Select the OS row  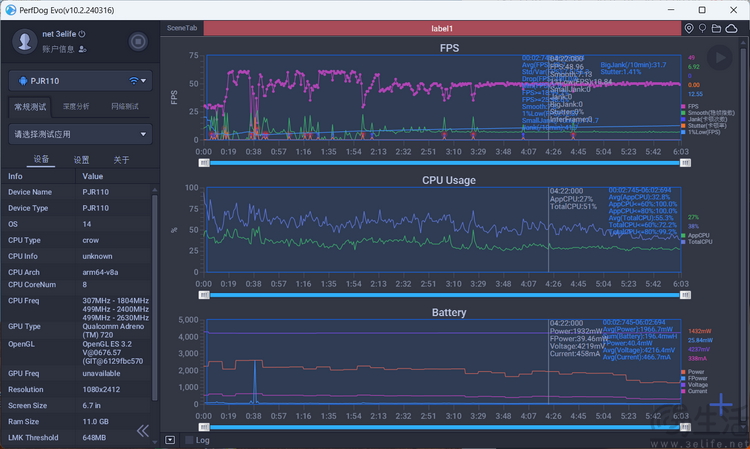pyautogui.click(x=77, y=224)
